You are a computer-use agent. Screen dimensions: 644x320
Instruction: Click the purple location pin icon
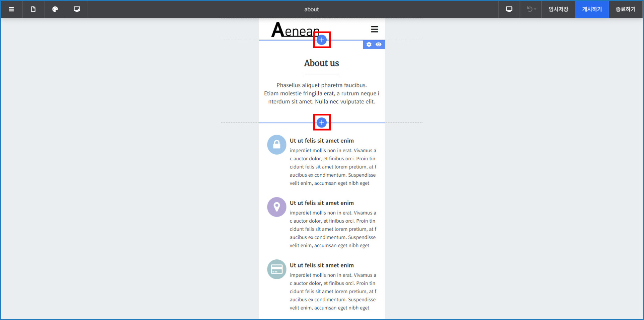coord(277,207)
